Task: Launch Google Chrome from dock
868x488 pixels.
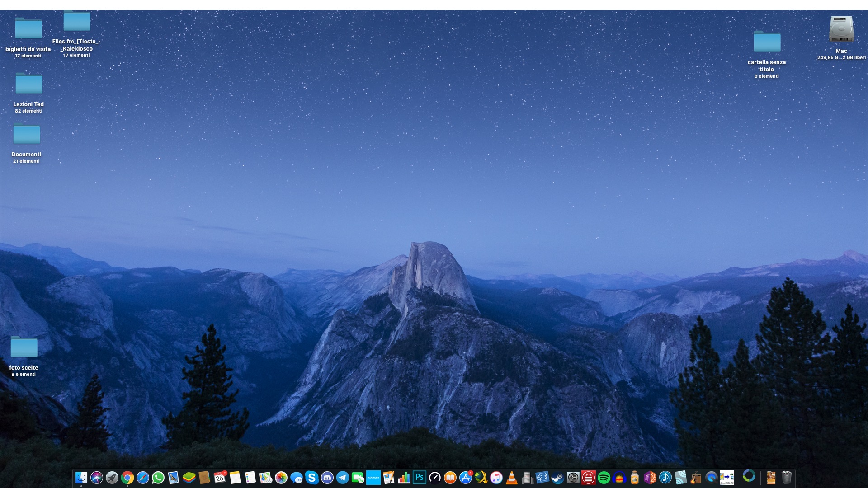Action: pyautogui.click(x=127, y=477)
